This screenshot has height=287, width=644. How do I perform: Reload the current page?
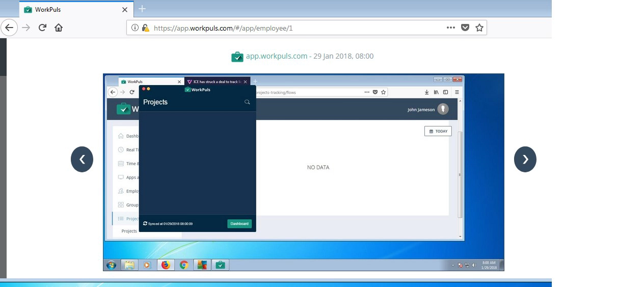(43, 28)
